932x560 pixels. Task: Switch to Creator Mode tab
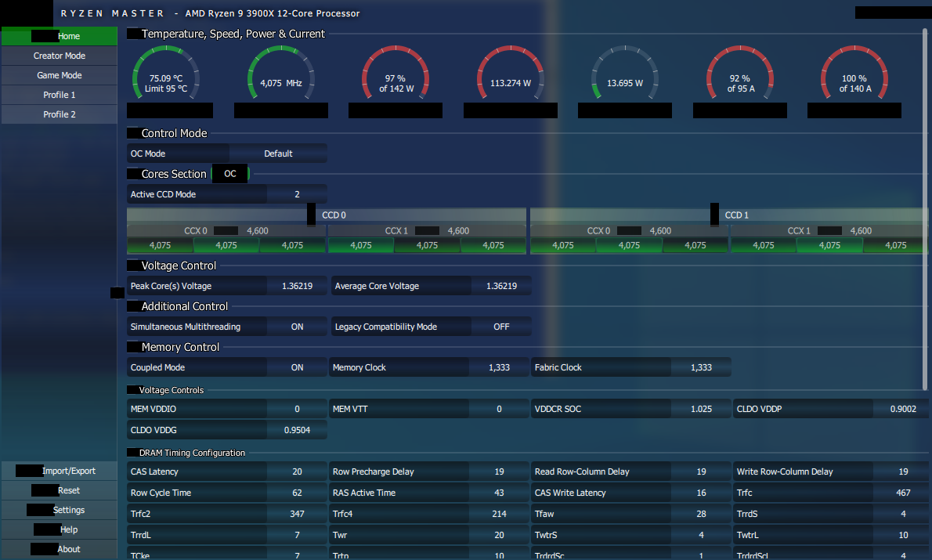(59, 56)
